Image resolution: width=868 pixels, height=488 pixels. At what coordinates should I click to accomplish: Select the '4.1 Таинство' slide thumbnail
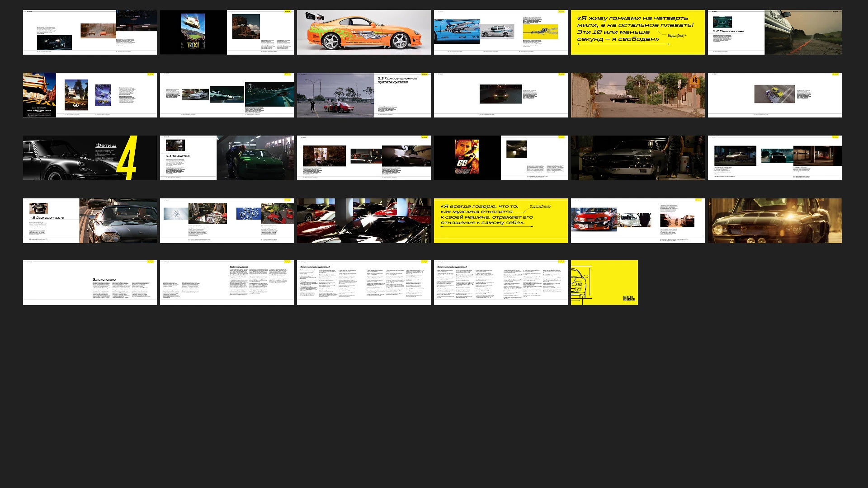[226, 158]
